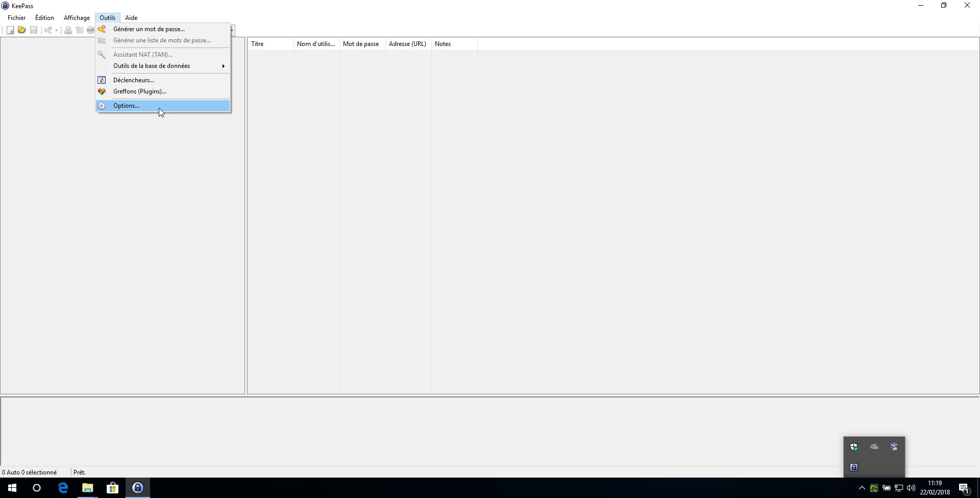The height and width of the screenshot is (498, 980).
Task: Click the Windows Defender tray icon
Action: pyautogui.click(x=854, y=447)
